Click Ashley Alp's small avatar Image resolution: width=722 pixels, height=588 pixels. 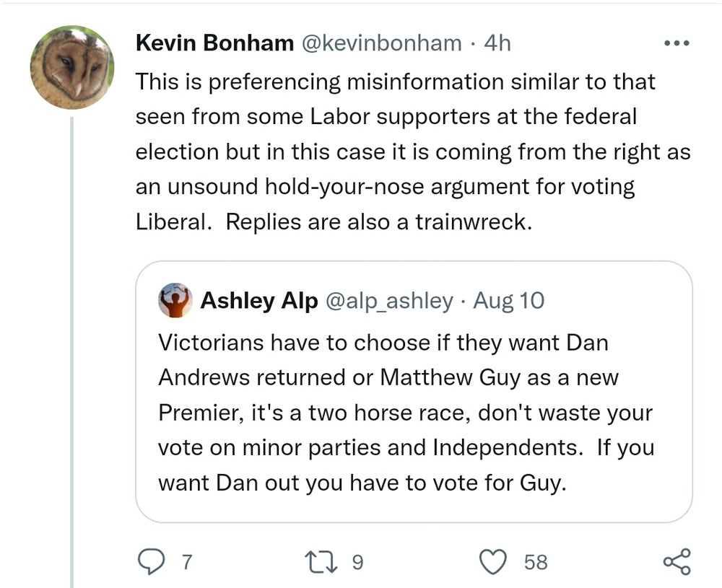175,301
